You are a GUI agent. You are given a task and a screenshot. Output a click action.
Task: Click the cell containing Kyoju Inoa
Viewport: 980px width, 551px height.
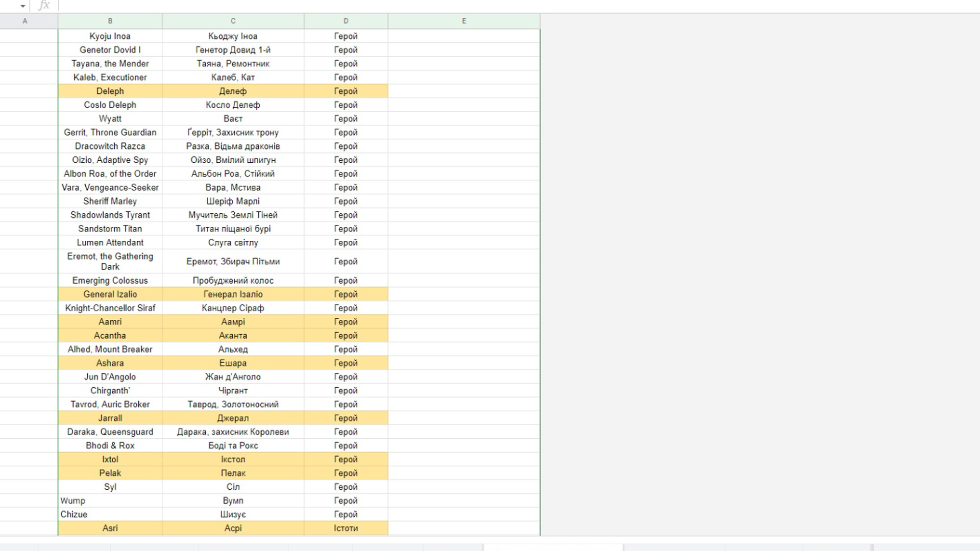click(x=110, y=36)
